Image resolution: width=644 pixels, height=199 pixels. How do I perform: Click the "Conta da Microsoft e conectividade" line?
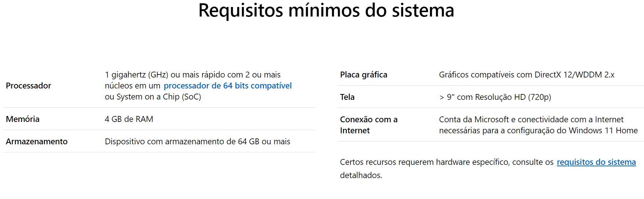tap(531, 120)
